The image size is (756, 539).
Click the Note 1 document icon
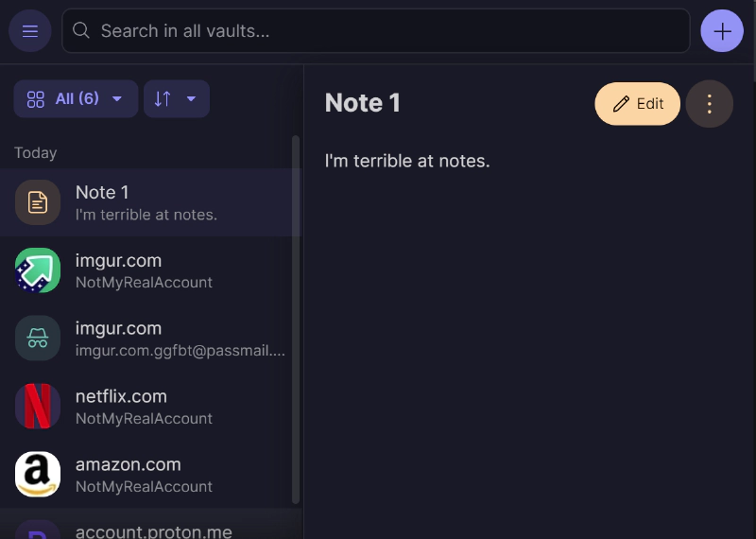[38, 202]
